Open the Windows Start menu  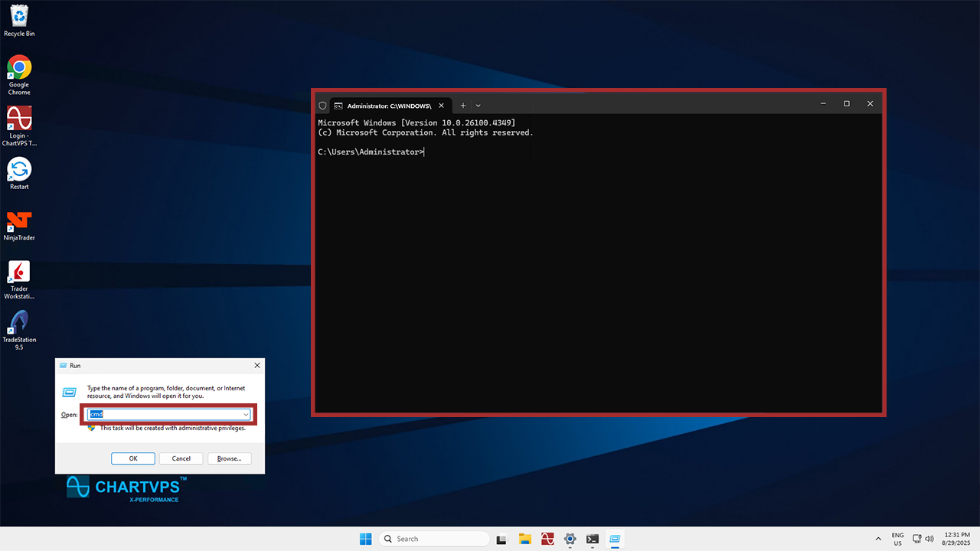pos(366,539)
